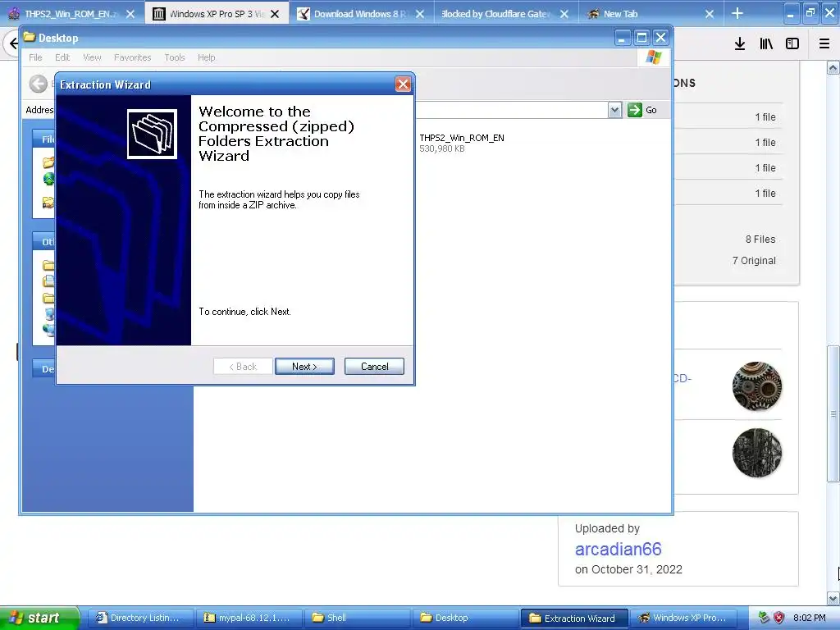
Task: Open the Help menu in Desktop window
Action: click(206, 57)
